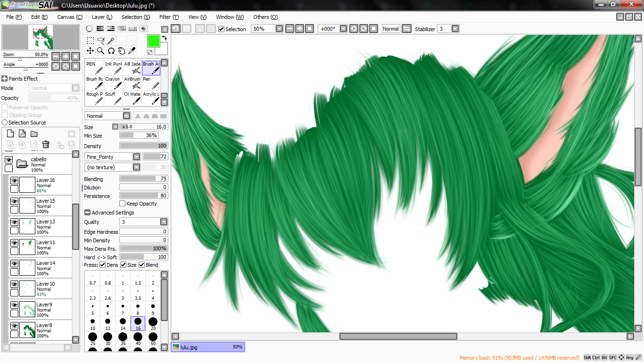Select the Zoom magnifier tool
The width and height of the screenshot is (644, 362).
click(x=100, y=50)
